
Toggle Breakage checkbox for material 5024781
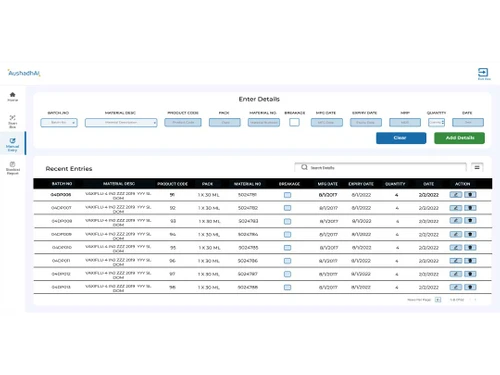pos(287,195)
